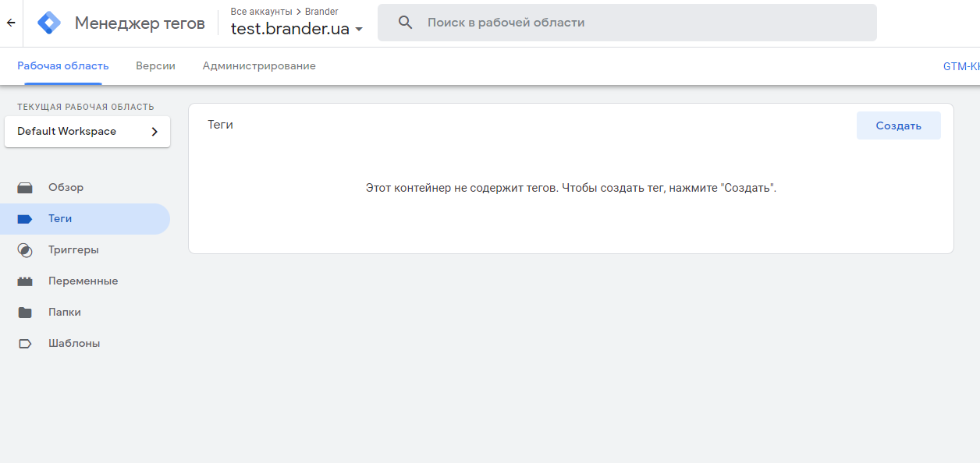Switch to the Администрирование tab
Viewport: 980px width, 463px height.
pyautogui.click(x=259, y=66)
